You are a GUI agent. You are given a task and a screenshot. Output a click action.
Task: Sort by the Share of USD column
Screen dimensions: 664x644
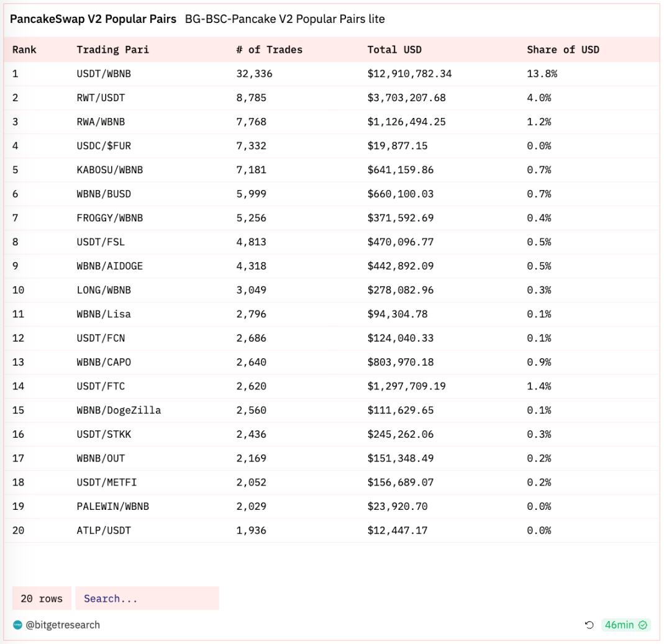pyautogui.click(x=563, y=50)
